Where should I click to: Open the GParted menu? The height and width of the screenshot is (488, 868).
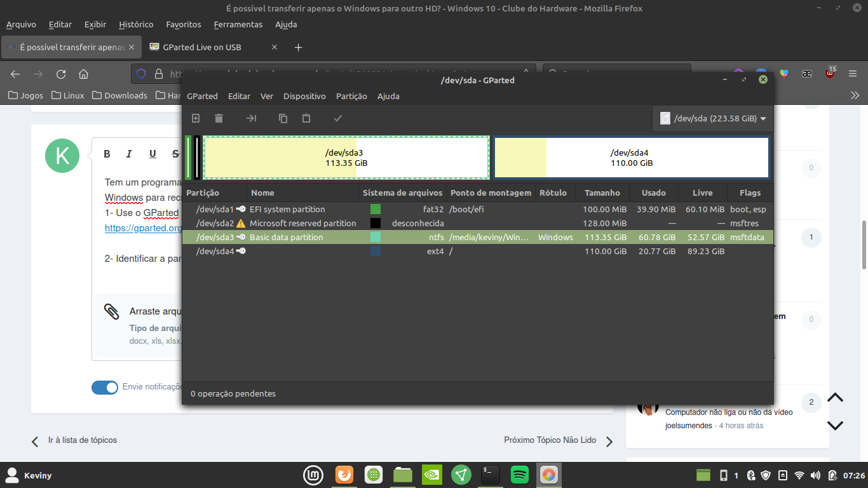coord(202,96)
